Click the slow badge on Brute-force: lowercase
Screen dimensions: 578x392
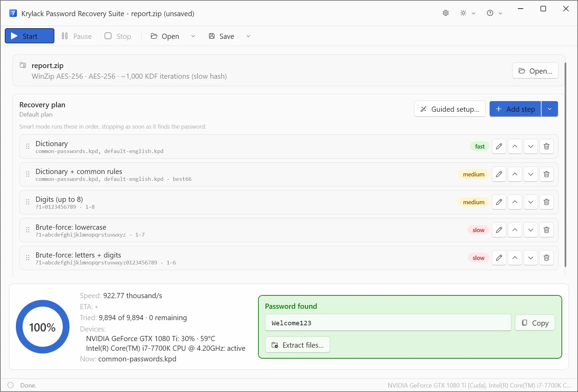478,230
